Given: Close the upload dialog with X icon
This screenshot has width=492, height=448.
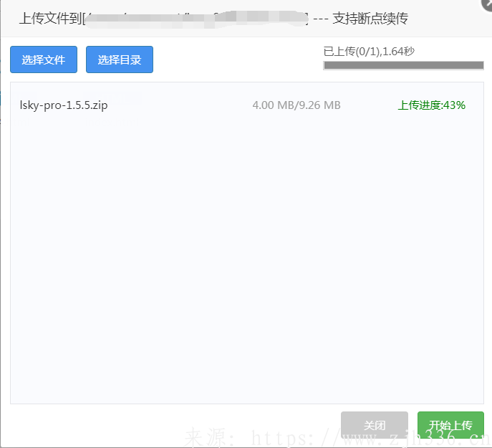Looking at the screenshot, I should click(487, 4).
